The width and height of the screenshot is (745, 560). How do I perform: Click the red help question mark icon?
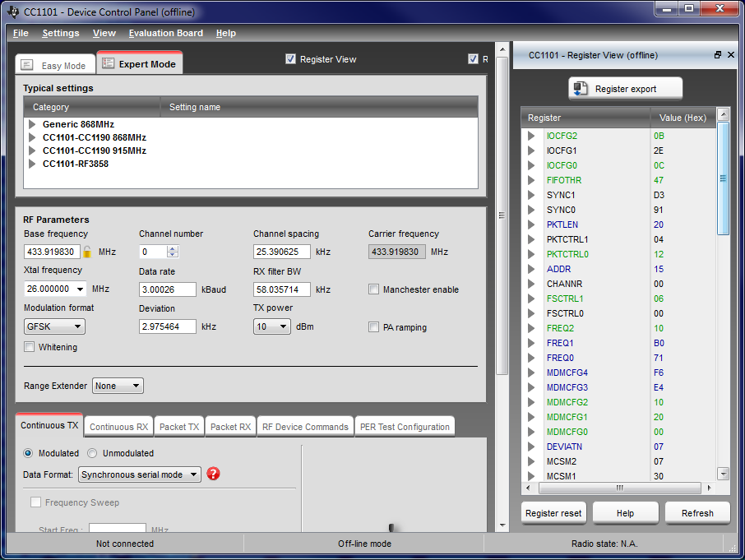click(x=213, y=474)
